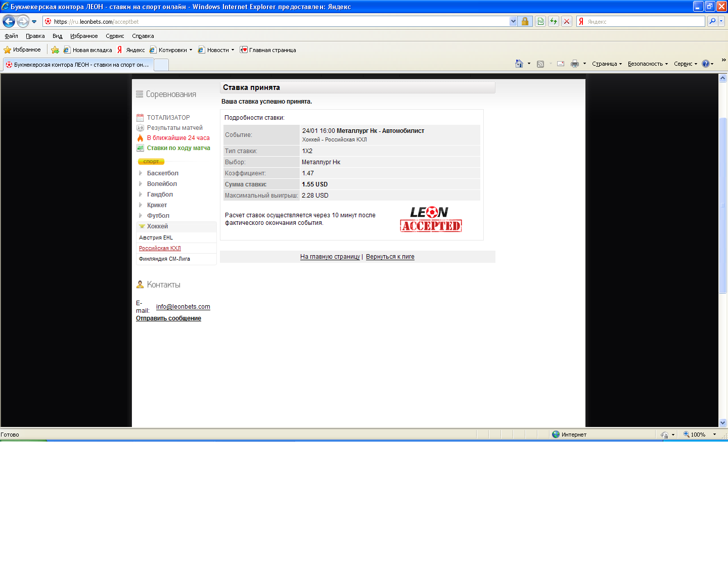Screen dimensions: 728x573
Task: Click the help question mark icon
Action: [x=705, y=64]
